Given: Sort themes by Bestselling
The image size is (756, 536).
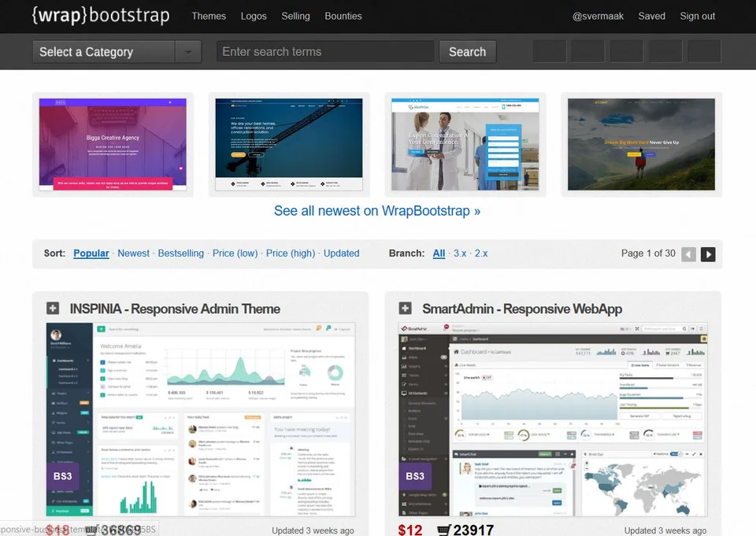Looking at the screenshot, I should [181, 253].
